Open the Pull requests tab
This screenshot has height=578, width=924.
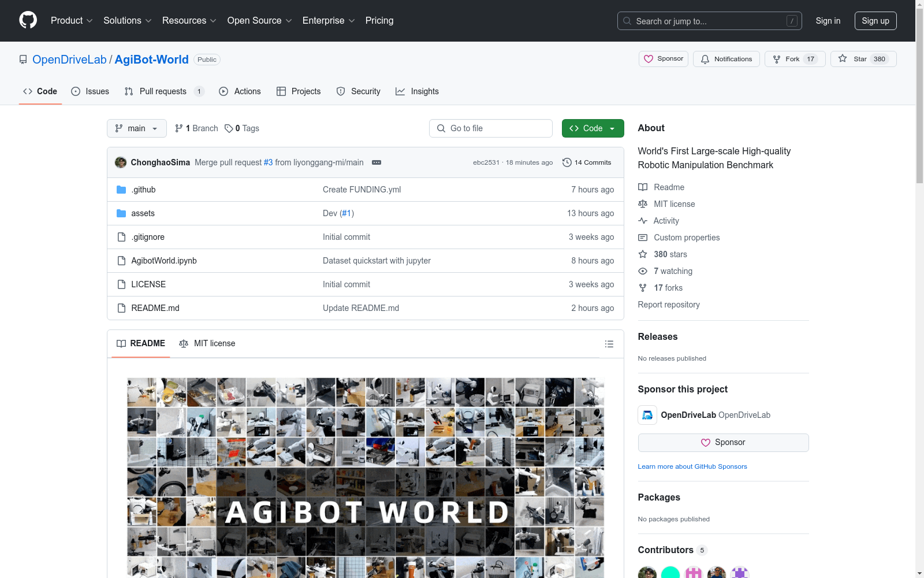(x=165, y=91)
